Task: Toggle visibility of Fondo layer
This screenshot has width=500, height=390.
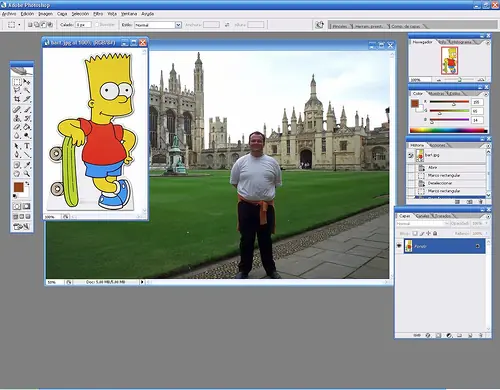Action: 399,246
